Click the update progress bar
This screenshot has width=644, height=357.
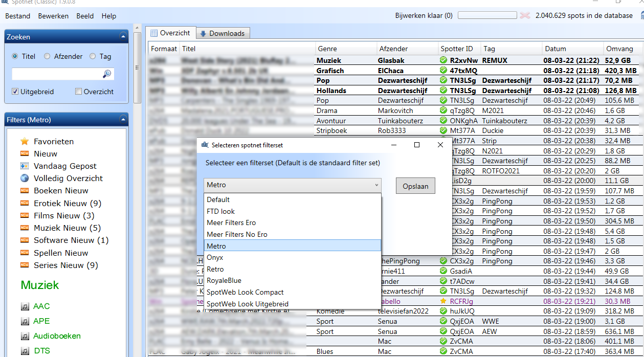[487, 15]
